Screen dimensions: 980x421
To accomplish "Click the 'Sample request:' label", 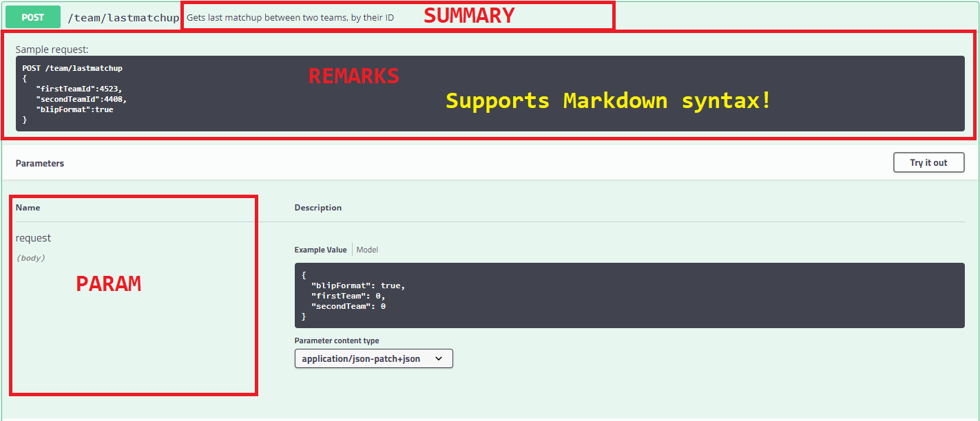I will pos(52,50).
